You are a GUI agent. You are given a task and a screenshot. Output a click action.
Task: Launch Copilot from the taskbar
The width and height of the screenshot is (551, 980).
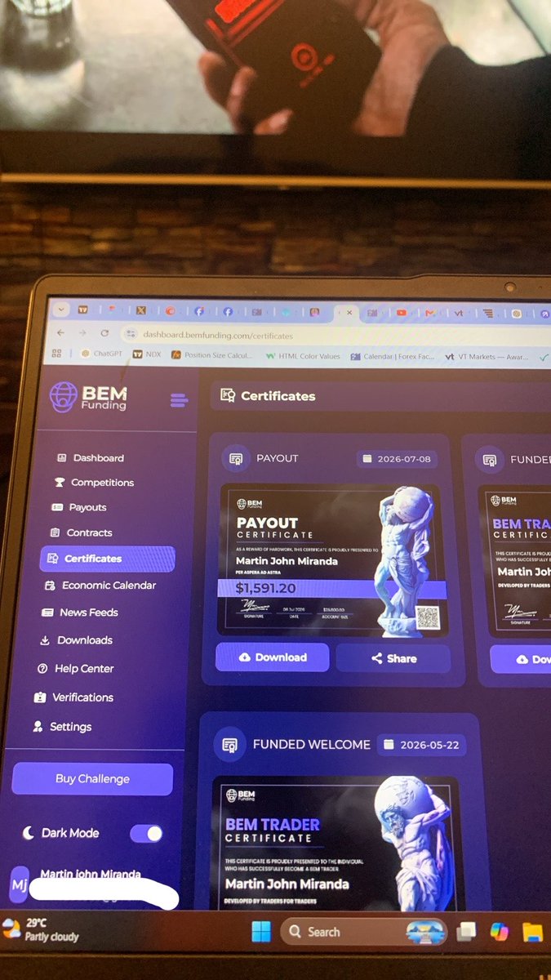click(x=500, y=932)
